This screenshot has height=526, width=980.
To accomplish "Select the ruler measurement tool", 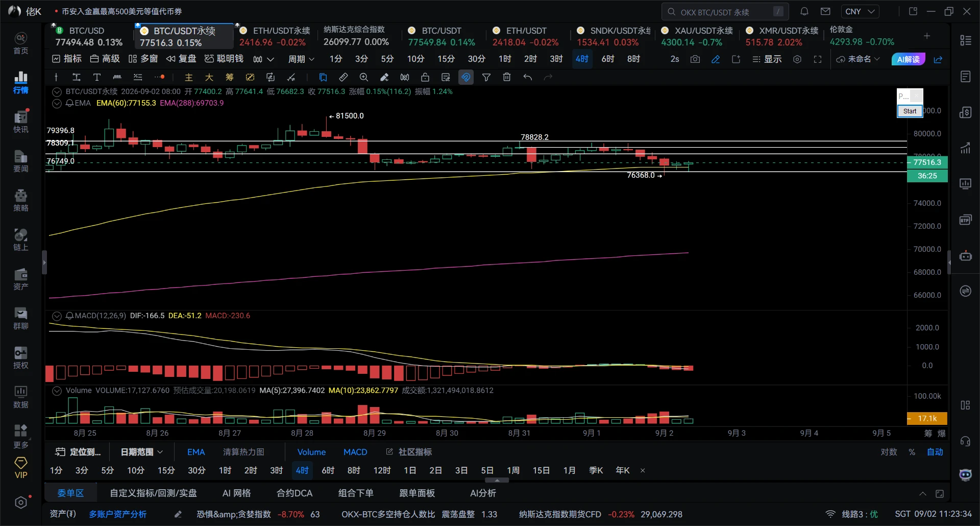I will pyautogui.click(x=344, y=77).
